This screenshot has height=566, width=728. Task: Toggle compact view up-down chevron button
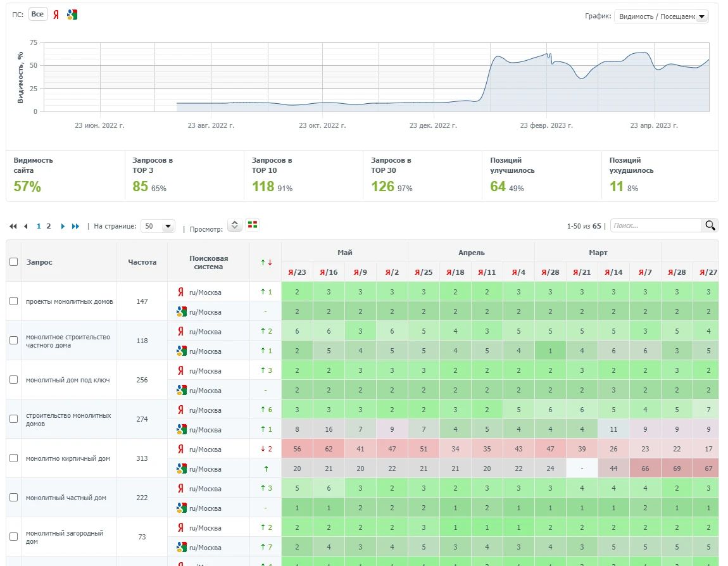pyautogui.click(x=235, y=225)
